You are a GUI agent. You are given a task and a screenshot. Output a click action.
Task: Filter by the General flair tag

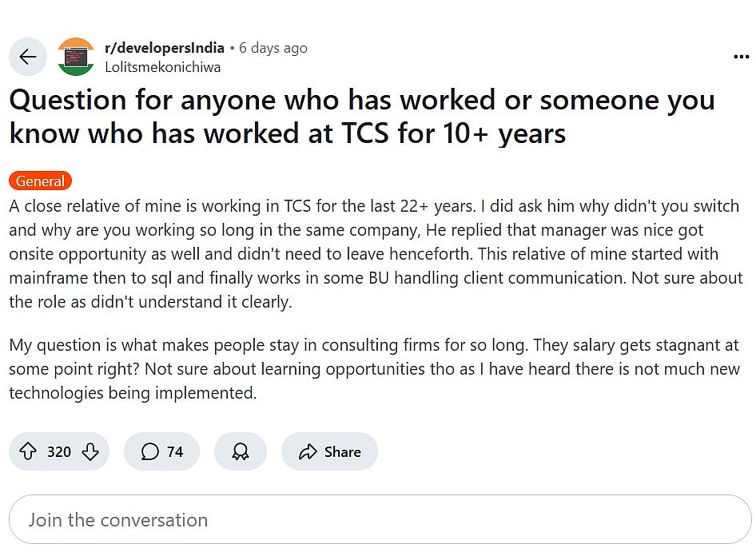click(40, 181)
